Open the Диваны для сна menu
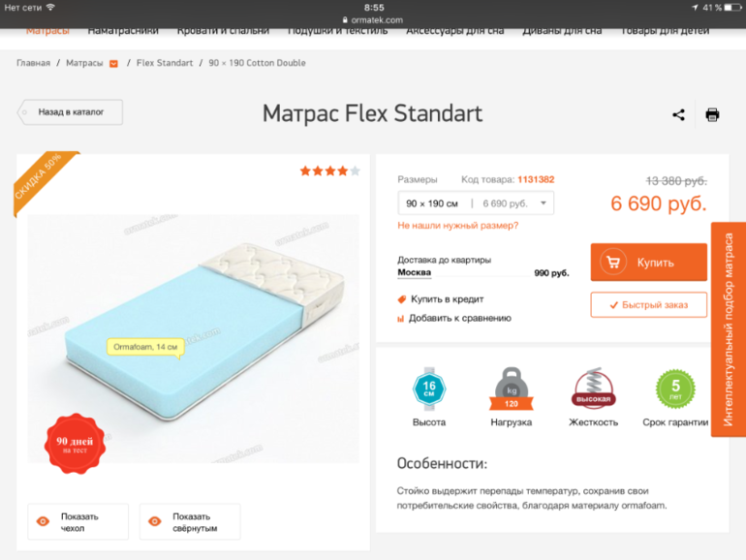Image resolution: width=746 pixels, height=560 pixels. coord(562,31)
